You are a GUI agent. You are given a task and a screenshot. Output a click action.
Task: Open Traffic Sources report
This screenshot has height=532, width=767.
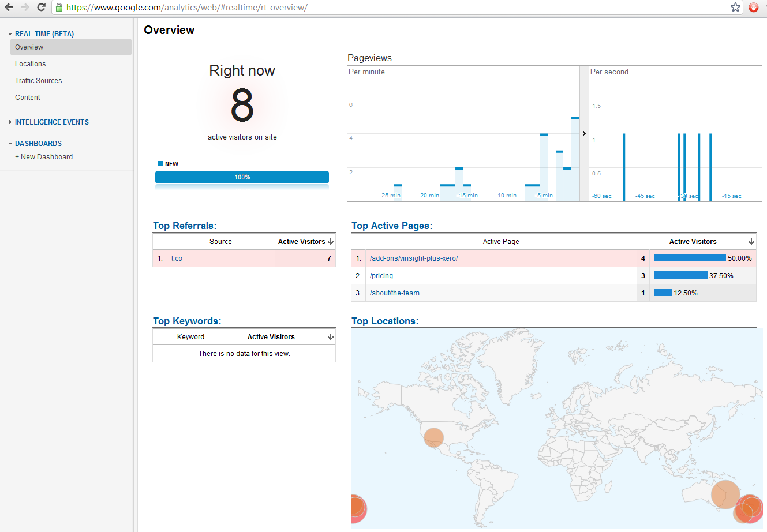39,81
